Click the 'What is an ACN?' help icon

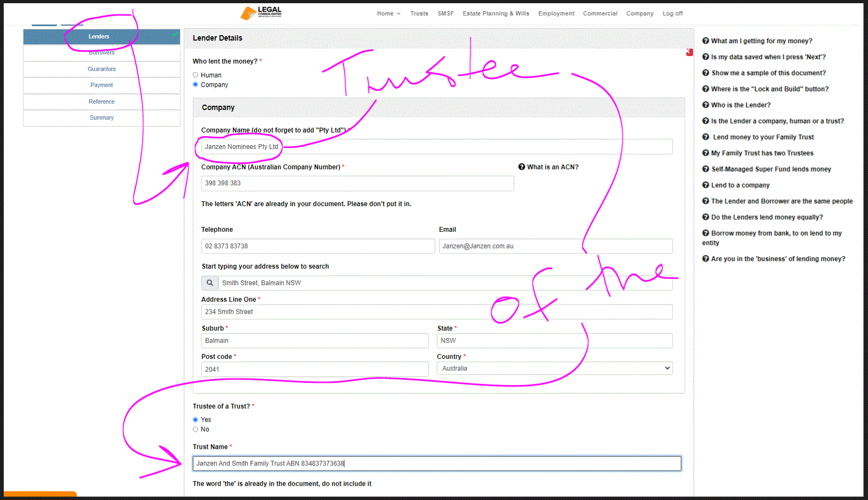coord(521,167)
